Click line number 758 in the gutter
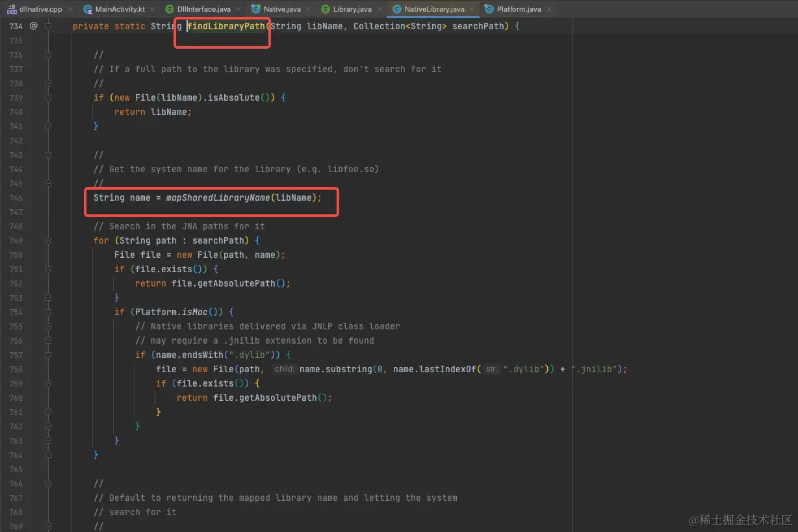 pyautogui.click(x=16, y=370)
